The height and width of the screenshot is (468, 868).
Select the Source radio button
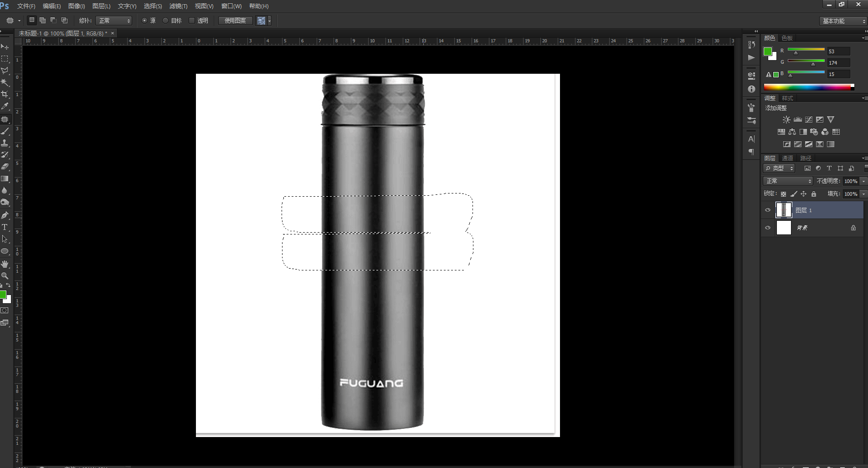(x=144, y=20)
